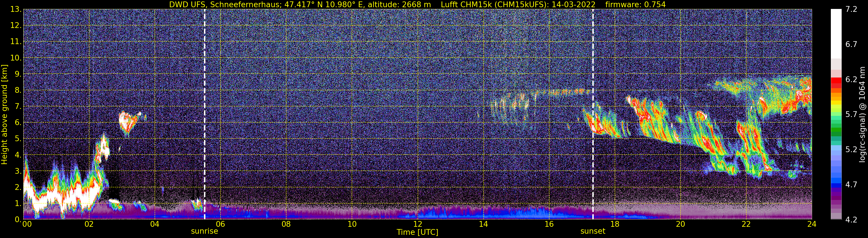Click the '2.' height tick label
The width and height of the screenshot is (868, 238).
pos(18,187)
